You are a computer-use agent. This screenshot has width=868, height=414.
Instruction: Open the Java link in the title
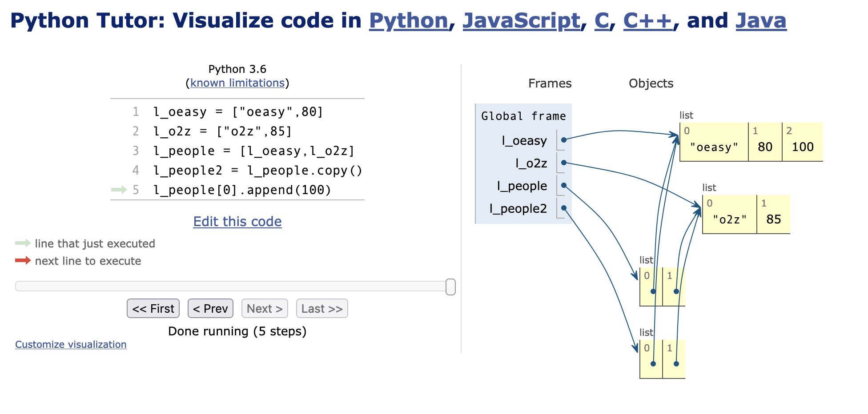761,20
